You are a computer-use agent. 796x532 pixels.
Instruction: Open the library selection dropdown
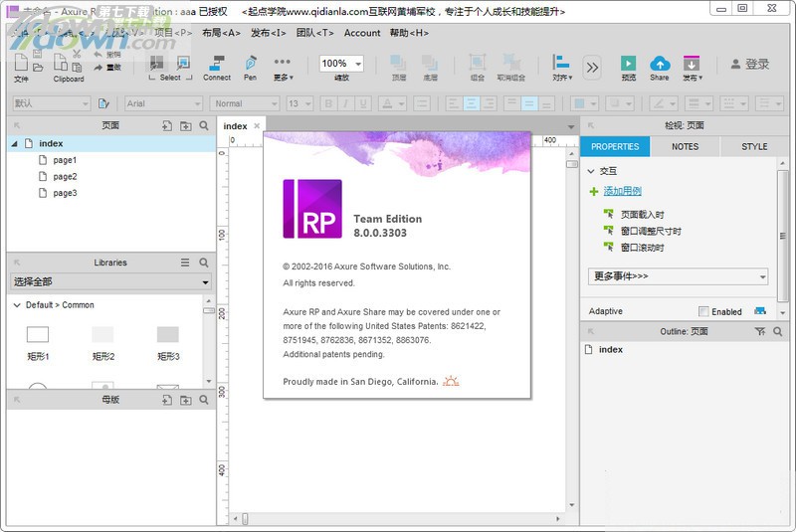(109, 282)
